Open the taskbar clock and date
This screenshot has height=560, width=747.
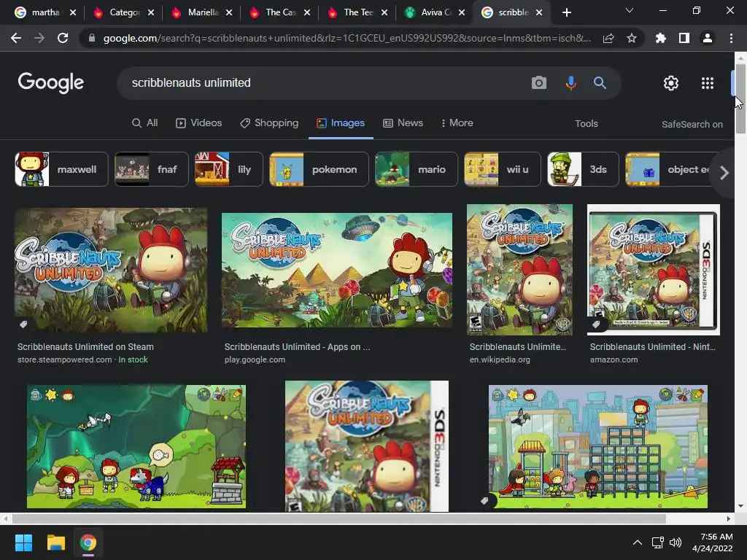(x=712, y=542)
